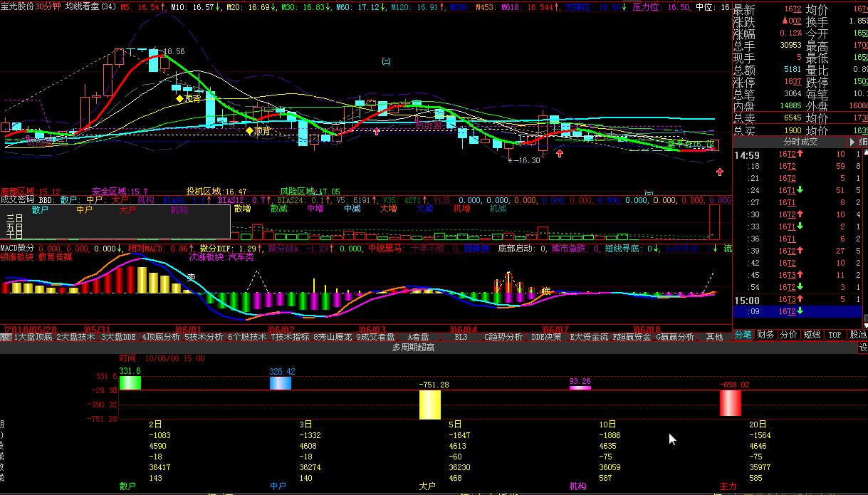868x495 pixels.
Task: Click 次涨板块:汽车类 label
Action: (221, 256)
